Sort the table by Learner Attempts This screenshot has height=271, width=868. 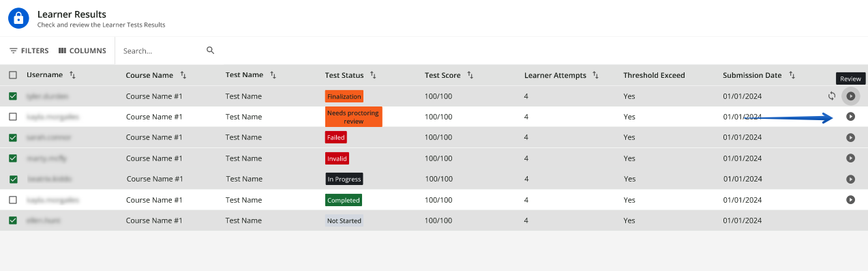pos(596,75)
